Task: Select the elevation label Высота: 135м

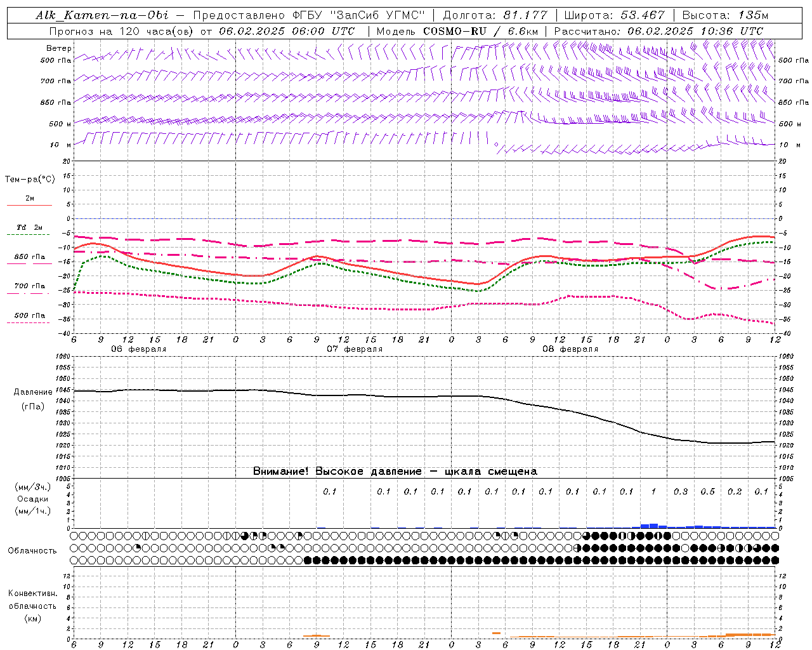Action: (724, 15)
